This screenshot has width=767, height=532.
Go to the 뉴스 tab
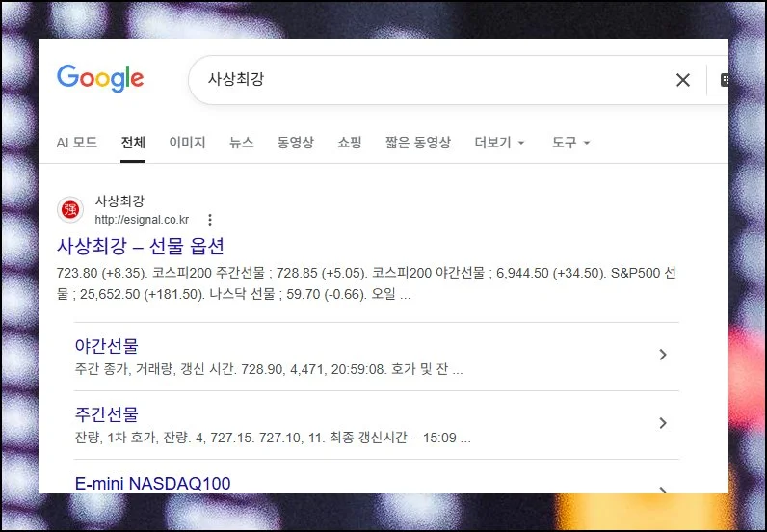pyautogui.click(x=241, y=143)
